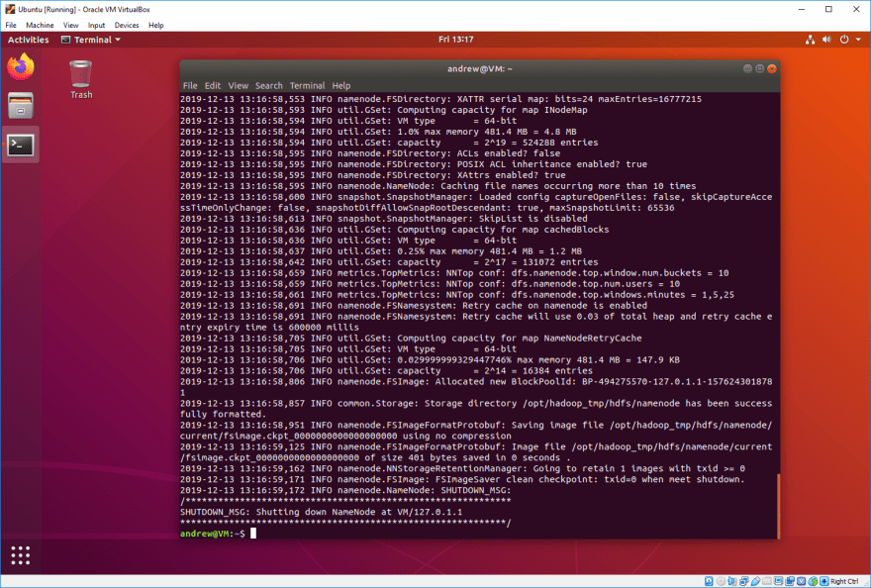Click the 'dfs.namenode.top.num.users = 10' line
Image resolution: width=871 pixels, height=588 pixels.
coord(430,283)
